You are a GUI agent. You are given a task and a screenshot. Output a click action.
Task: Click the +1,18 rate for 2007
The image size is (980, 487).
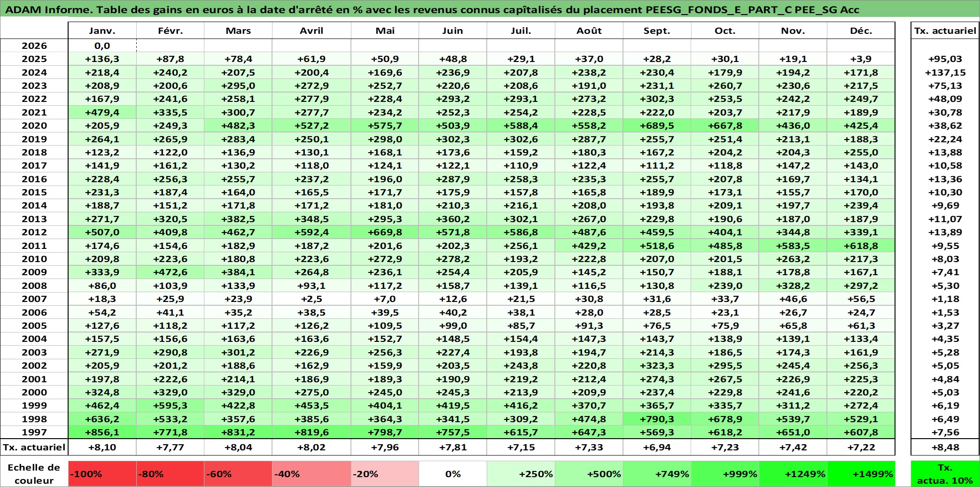(x=945, y=299)
